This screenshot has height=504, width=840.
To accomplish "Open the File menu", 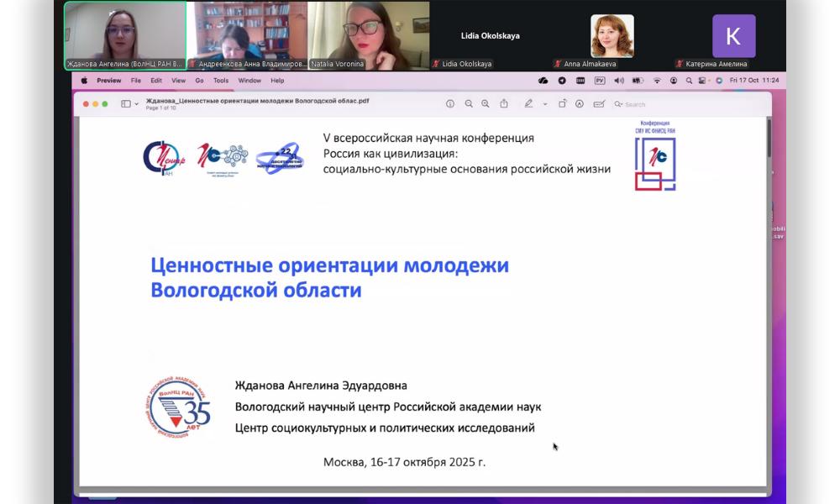I will [135, 81].
